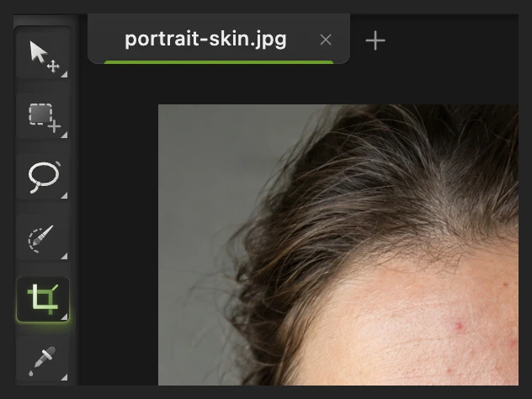The width and height of the screenshot is (532, 399).
Task: Select the Rectangular Marquee selection tool
Action: click(43, 116)
